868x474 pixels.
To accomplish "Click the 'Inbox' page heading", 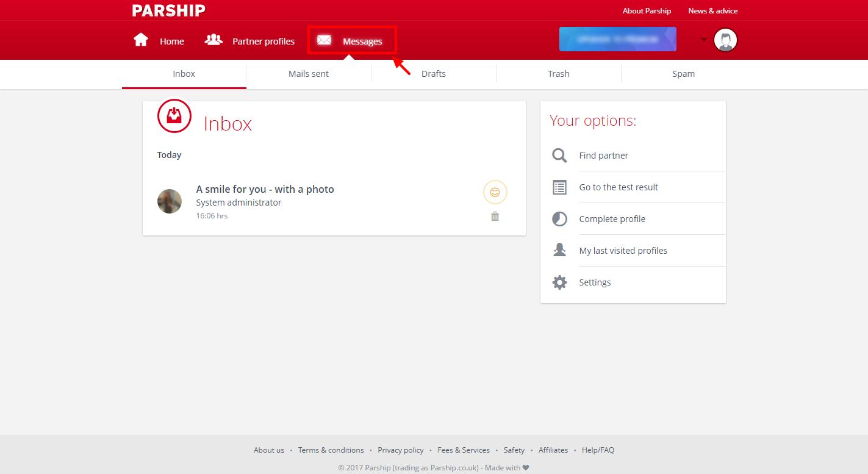I will click(228, 124).
